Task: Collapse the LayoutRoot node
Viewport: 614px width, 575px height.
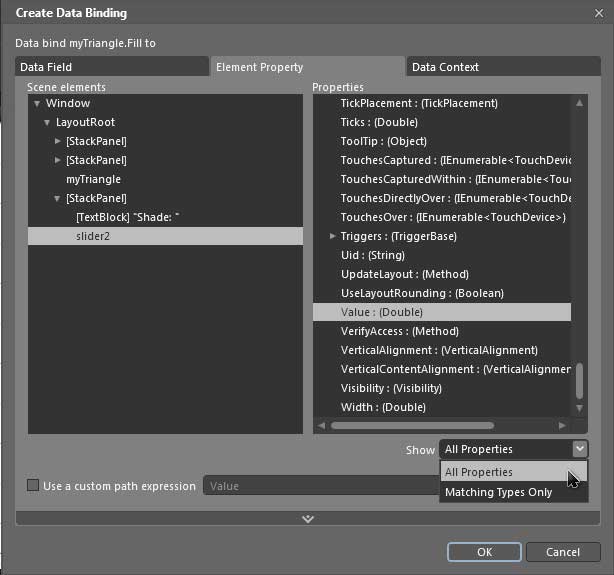Action: (47, 123)
